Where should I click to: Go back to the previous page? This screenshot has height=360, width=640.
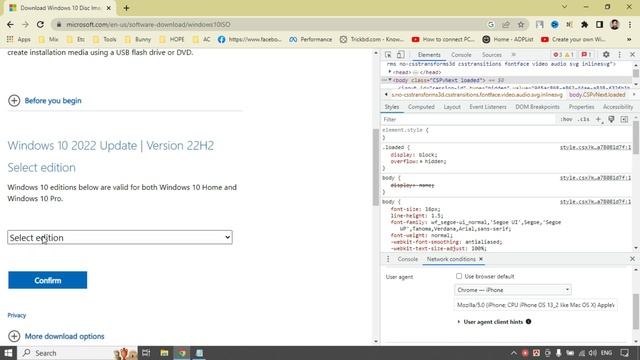pyautogui.click(x=10, y=24)
